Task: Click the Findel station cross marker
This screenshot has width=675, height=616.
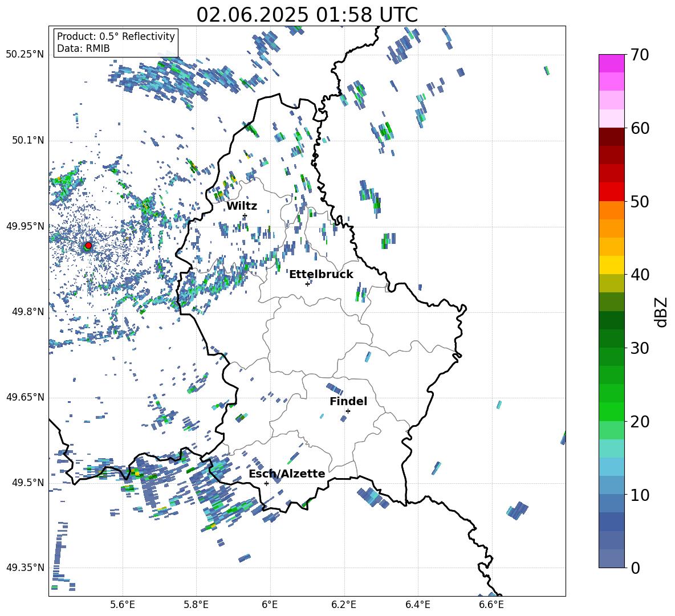Action: pos(348,411)
